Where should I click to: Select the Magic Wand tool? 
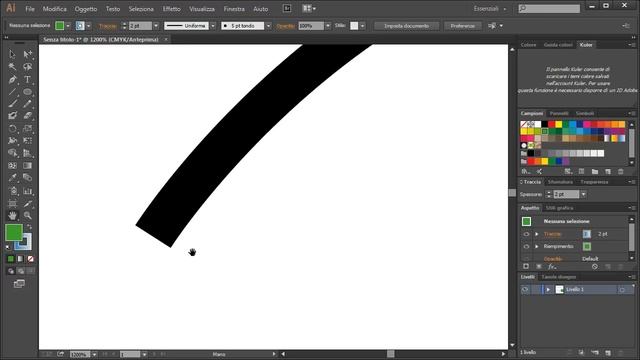pos(12,67)
